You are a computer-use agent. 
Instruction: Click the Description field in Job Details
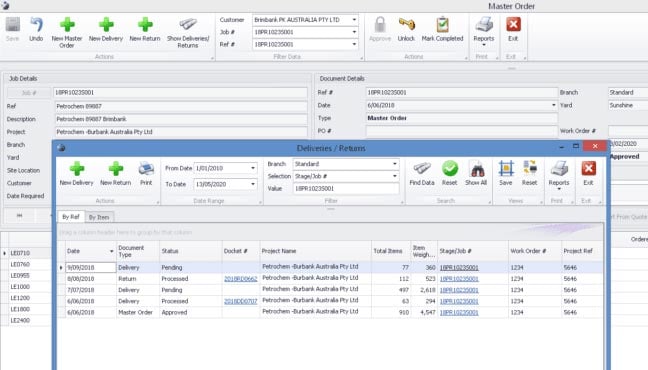click(181, 119)
